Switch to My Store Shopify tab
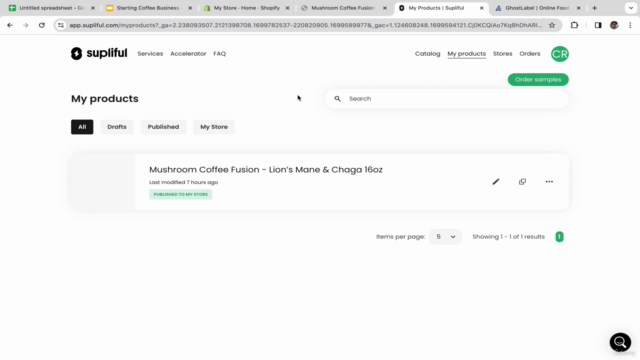This screenshot has height=360, width=640. tap(247, 8)
